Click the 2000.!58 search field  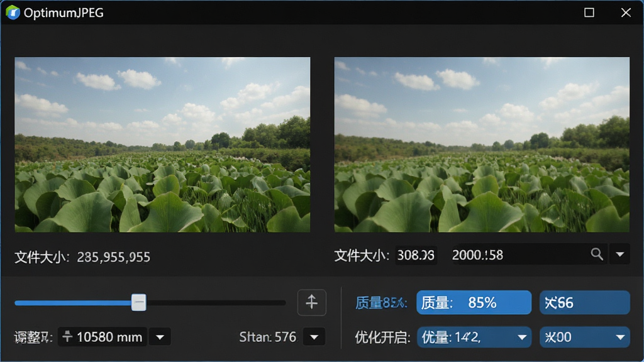click(x=529, y=255)
